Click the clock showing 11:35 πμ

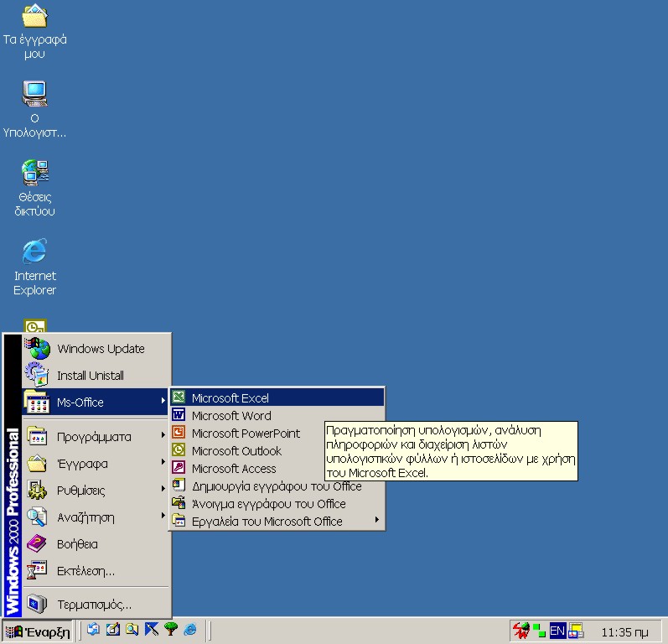(x=625, y=631)
